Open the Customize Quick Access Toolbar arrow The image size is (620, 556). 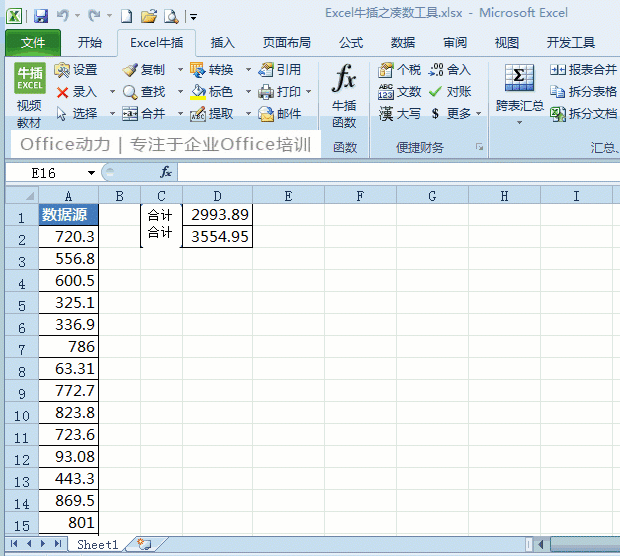pos(193,17)
